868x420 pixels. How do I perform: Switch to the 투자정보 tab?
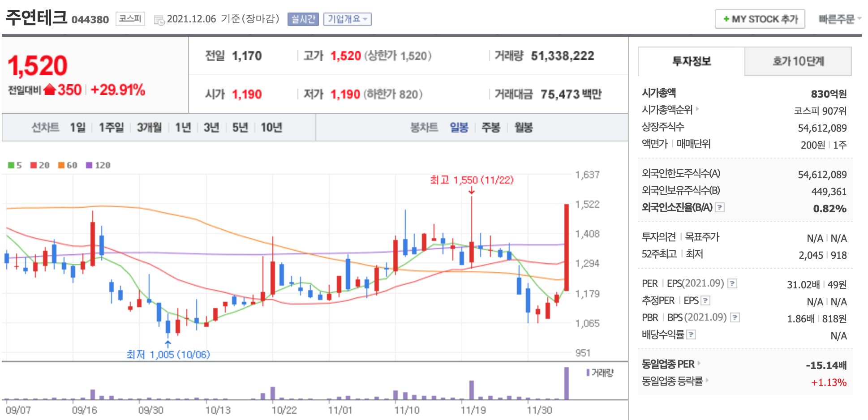click(x=691, y=61)
